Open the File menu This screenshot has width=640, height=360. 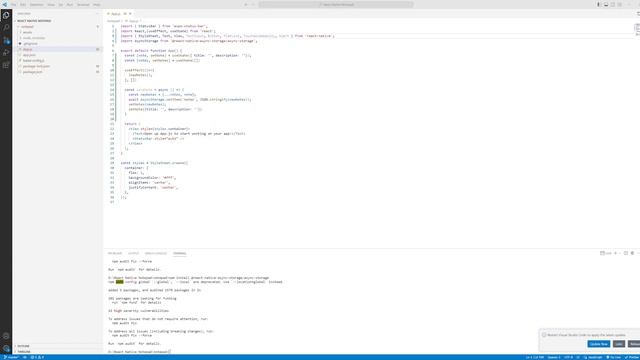(13, 4)
